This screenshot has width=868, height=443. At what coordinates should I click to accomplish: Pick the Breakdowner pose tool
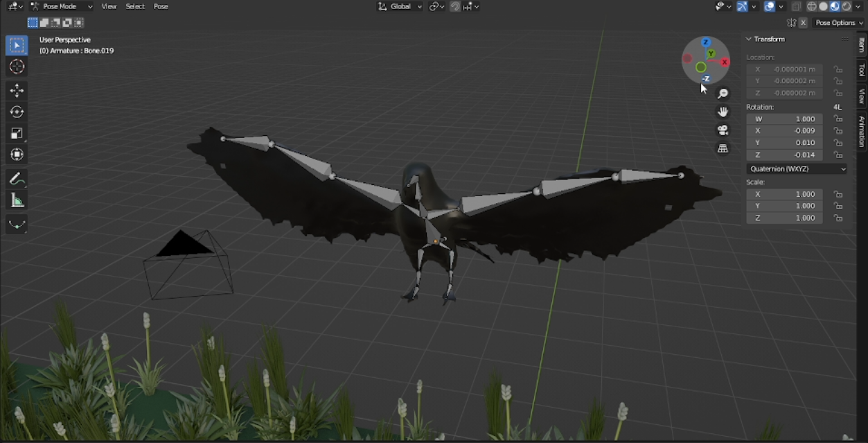(17, 225)
